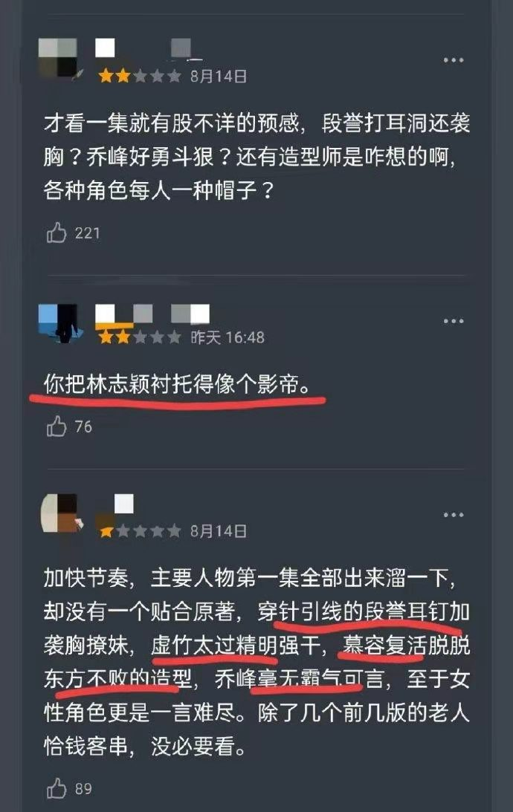
Task: Click the like count 221
Action: [x=87, y=233]
